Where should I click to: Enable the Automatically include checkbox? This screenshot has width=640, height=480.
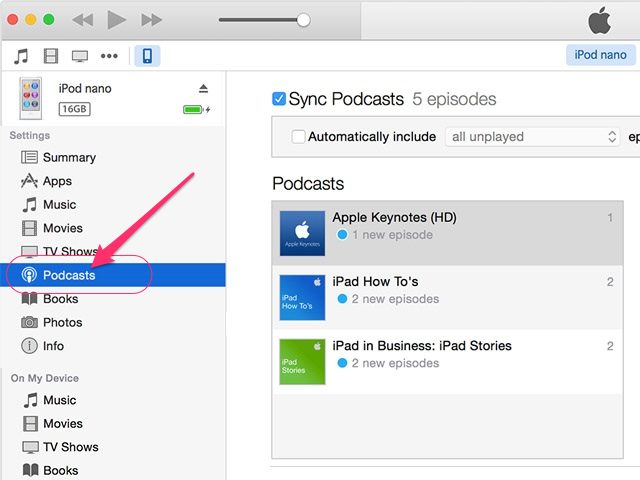[298, 136]
